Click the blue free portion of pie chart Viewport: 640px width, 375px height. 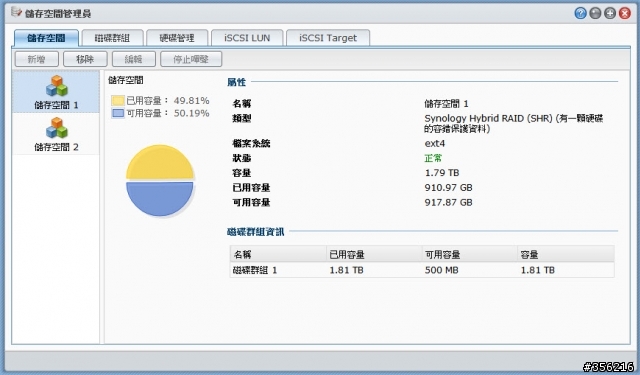click(160, 198)
